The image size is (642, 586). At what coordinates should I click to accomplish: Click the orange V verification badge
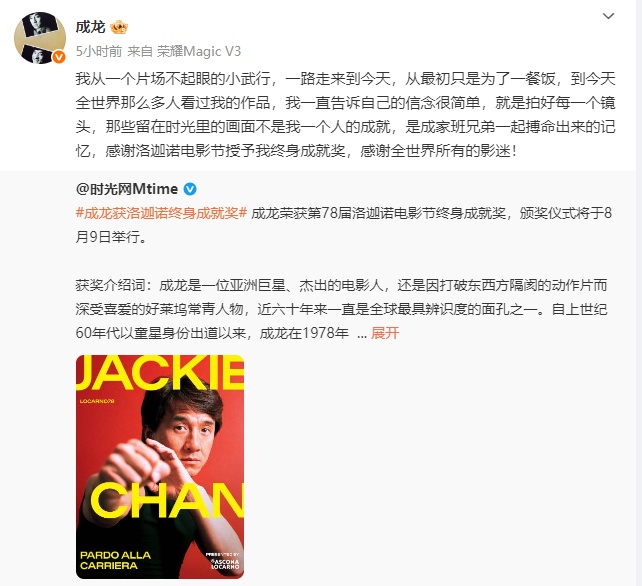point(59,57)
